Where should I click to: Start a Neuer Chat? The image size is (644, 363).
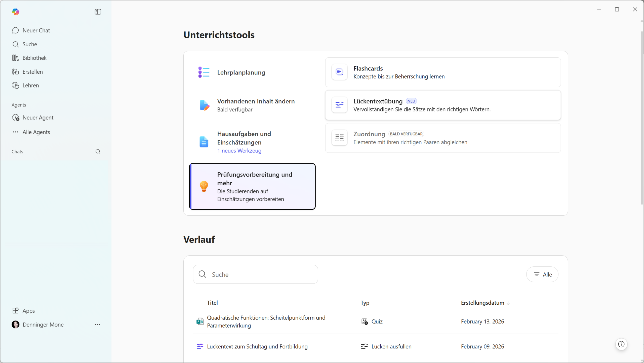click(36, 30)
